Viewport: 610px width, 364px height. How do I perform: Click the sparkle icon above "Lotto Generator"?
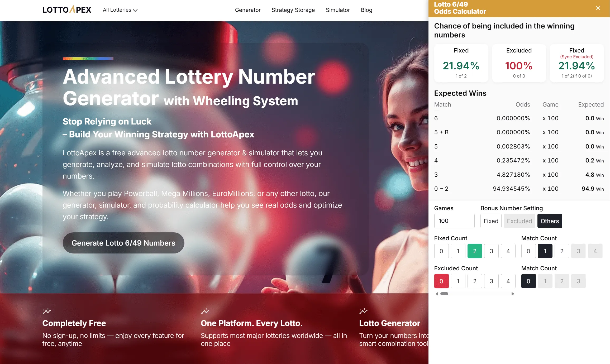pyautogui.click(x=364, y=311)
